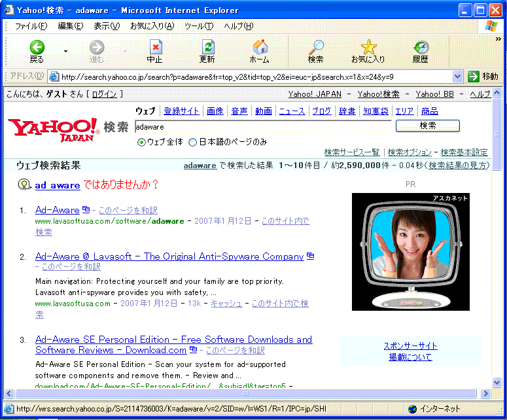Click the 検索 search button
507x420 pixels.
[427, 126]
